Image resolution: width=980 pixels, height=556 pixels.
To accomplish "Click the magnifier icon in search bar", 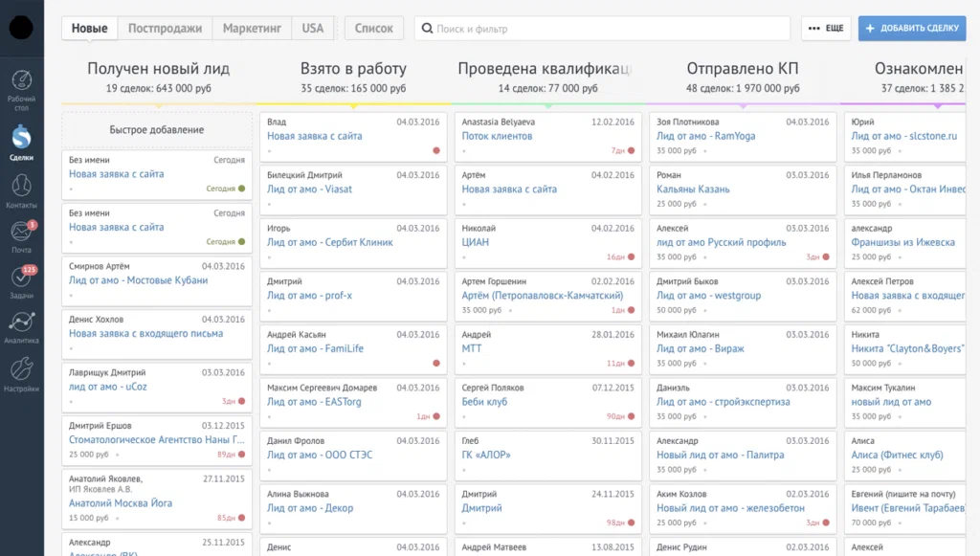I will click(427, 28).
